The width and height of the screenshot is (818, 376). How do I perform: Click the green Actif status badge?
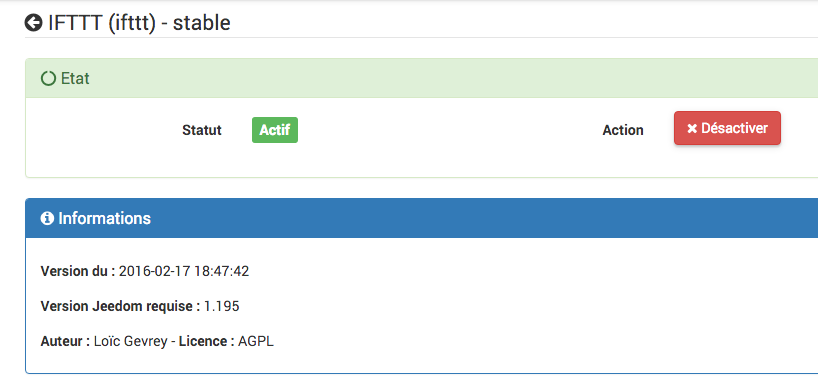point(275,130)
